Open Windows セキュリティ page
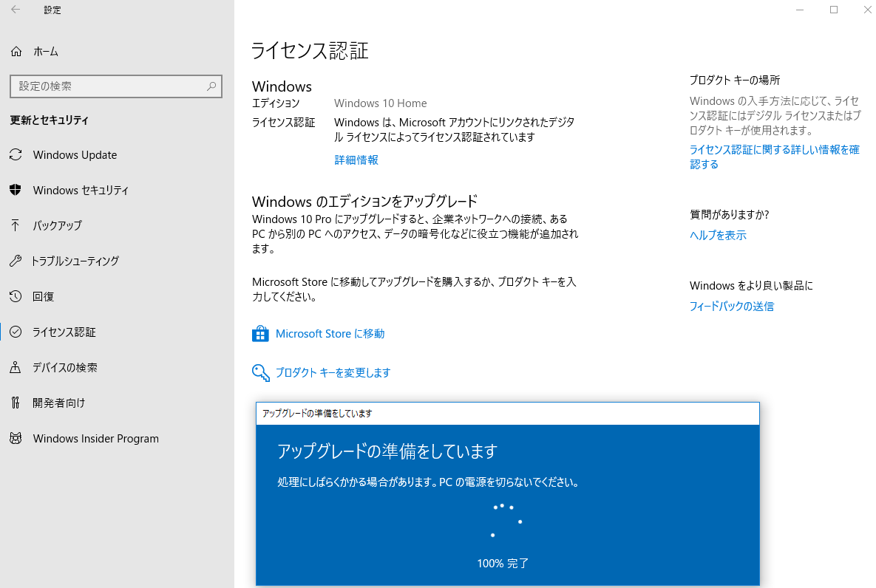Image resolution: width=876 pixels, height=588 pixels. pos(81,190)
